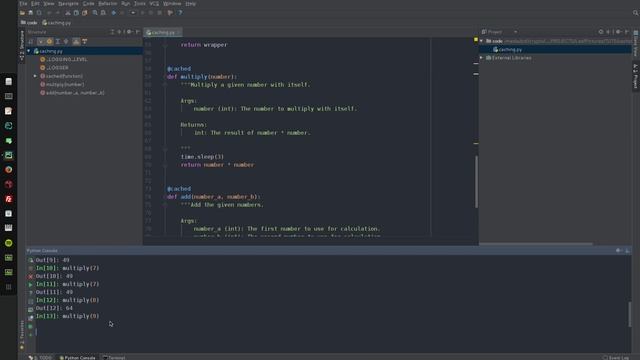Open the VCS menu

click(x=154, y=4)
